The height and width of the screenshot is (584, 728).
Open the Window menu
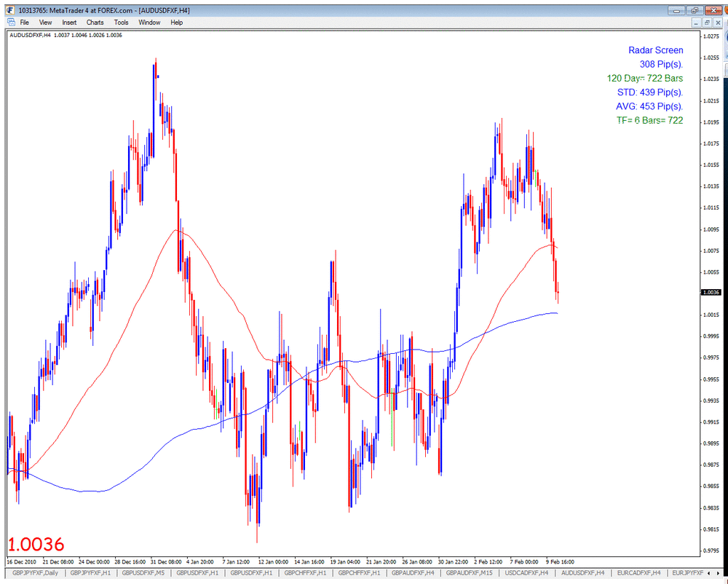pyautogui.click(x=149, y=23)
